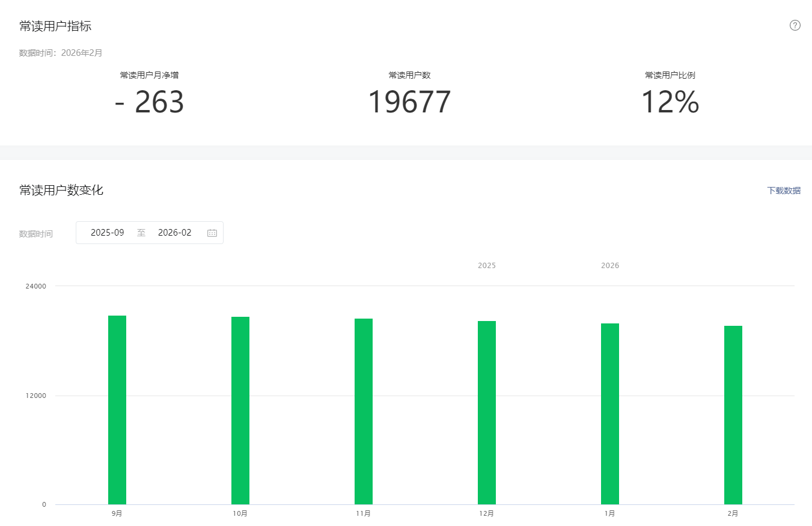Click the 1月 x-axis label
812x526 pixels.
(610, 514)
